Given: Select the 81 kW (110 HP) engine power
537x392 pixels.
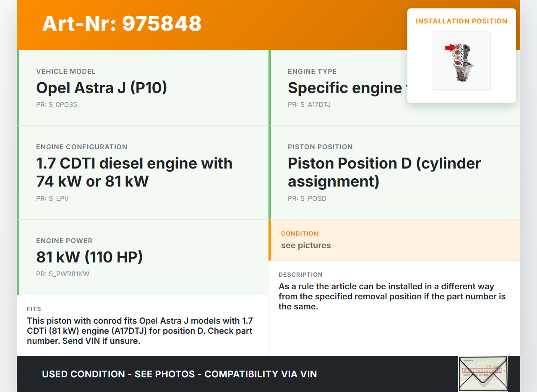Looking at the screenshot, I should 89,257.
